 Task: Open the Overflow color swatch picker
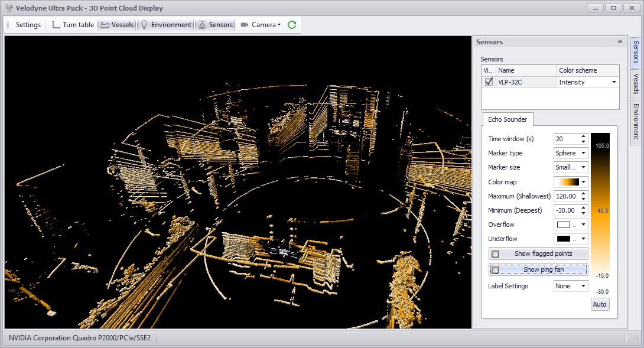(570, 225)
